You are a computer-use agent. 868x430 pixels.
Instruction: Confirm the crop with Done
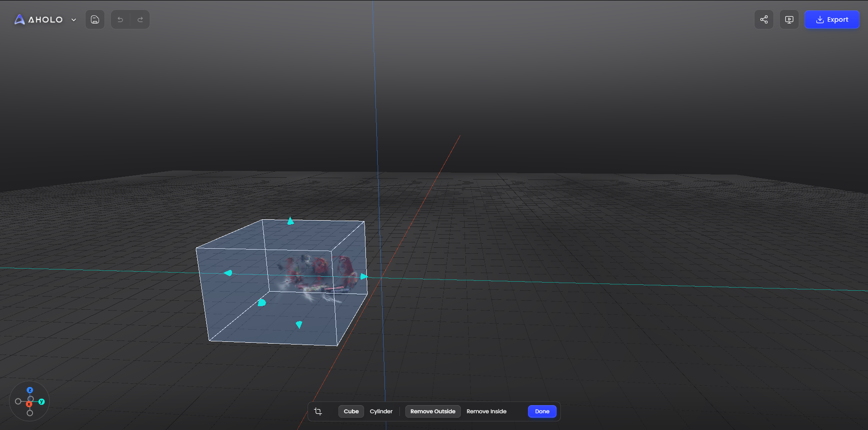[542, 411]
